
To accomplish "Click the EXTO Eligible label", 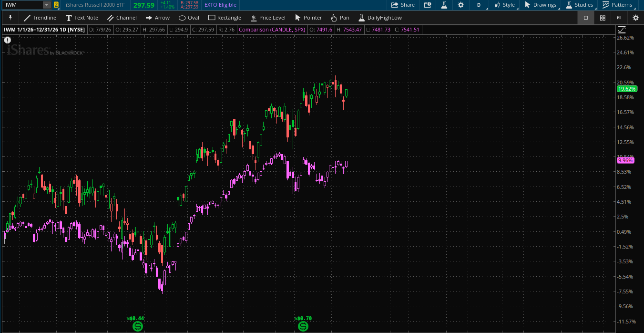I will (220, 5).
